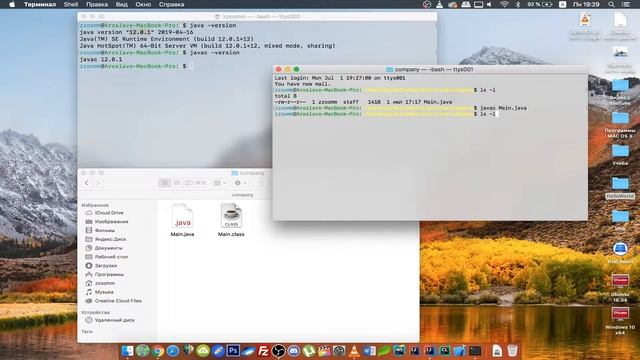Open Finder arrange-by dropdown
This screenshot has width=640, height=360.
coord(220,183)
